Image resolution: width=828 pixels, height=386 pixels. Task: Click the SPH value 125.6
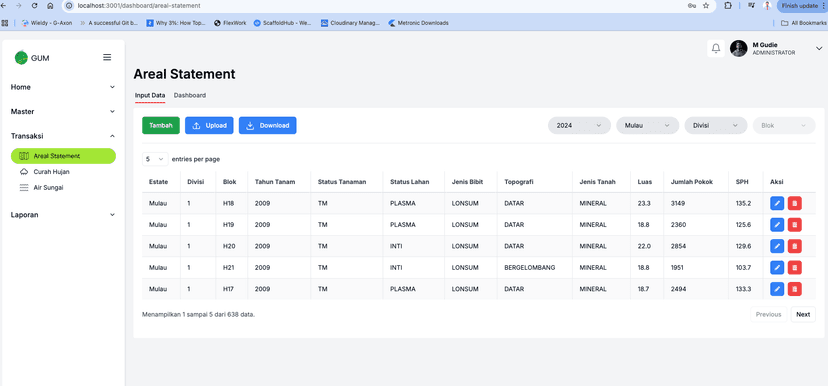[x=744, y=225]
